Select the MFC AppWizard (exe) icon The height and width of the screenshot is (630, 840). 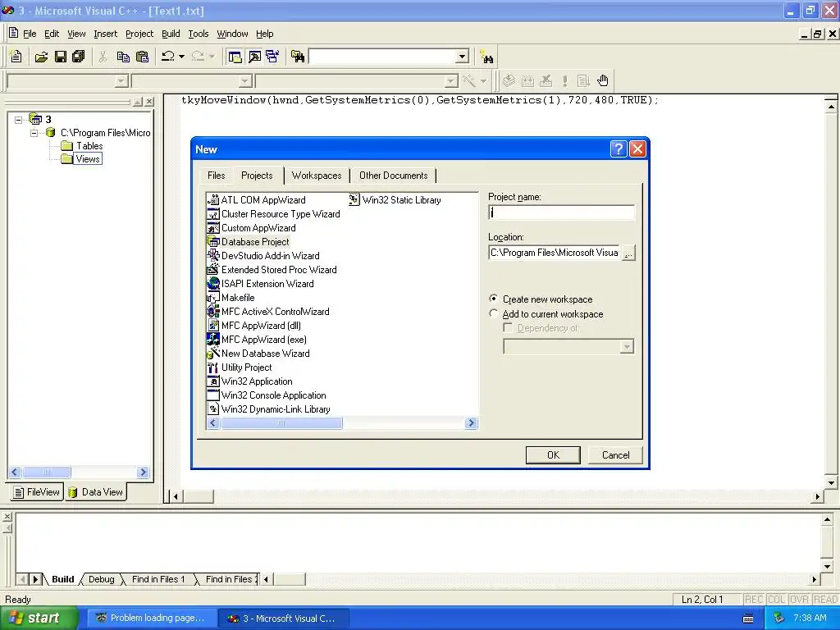click(212, 339)
